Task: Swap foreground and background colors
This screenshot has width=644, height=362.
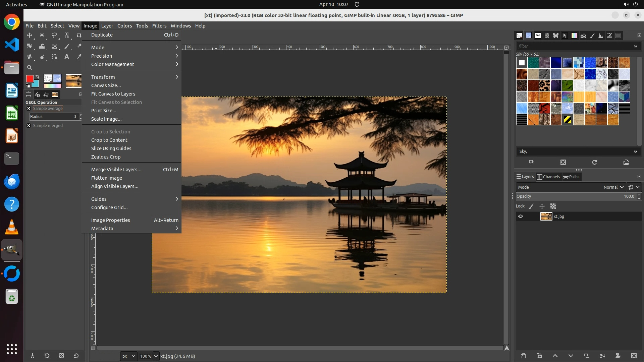Action: click(37, 77)
